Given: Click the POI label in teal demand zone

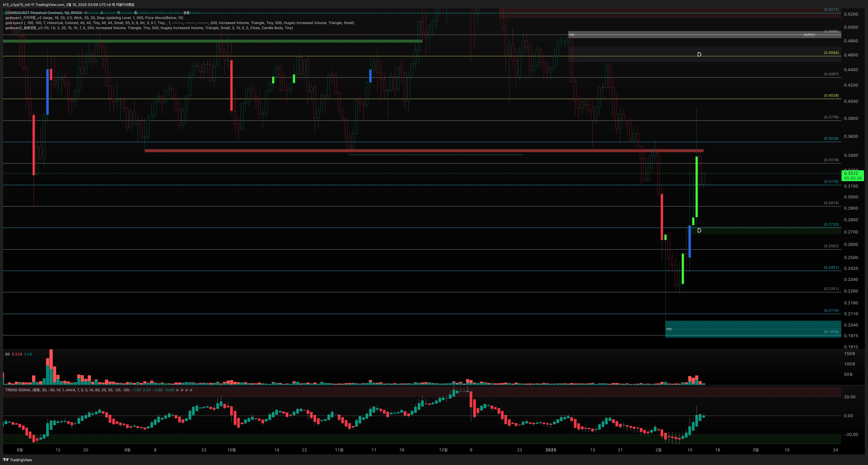Looking at the screenshot, I should click(669, 329).
